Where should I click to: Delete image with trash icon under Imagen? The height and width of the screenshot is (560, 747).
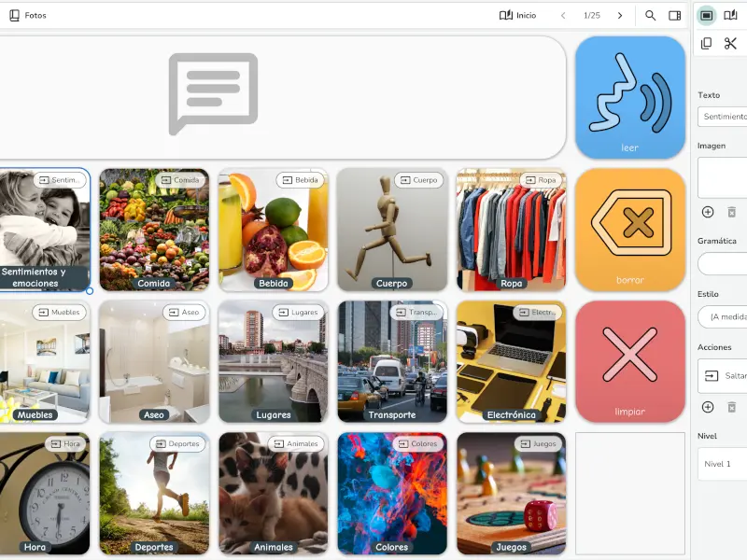pyautogui.click(x=732, y=212)
